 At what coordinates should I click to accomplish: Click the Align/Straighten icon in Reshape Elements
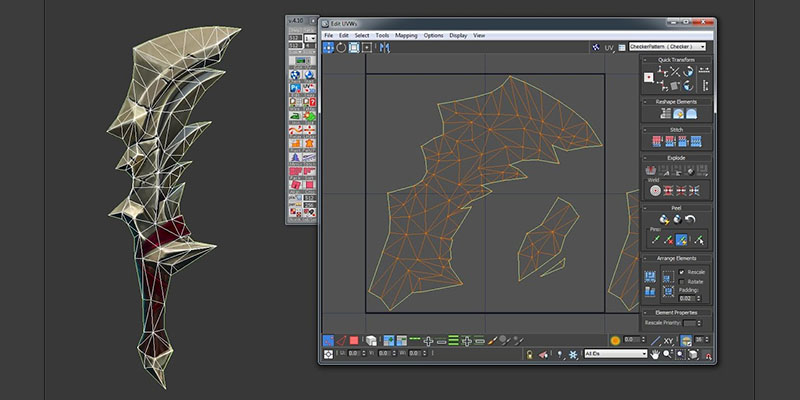pos(665,114)
